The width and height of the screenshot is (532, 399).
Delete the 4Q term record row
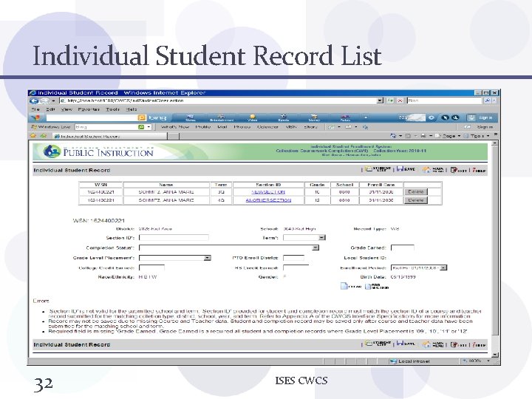click(x=415, y=200)
